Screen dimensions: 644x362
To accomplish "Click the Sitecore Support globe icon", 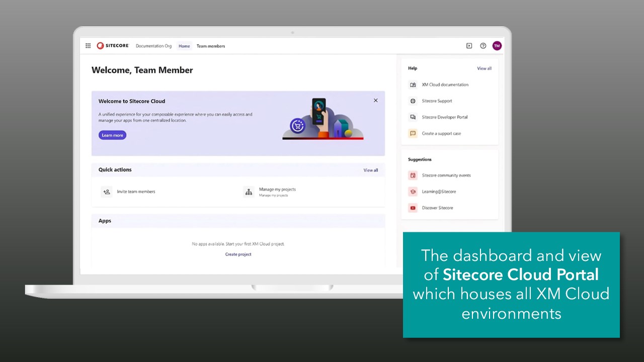I will (413, 101).
